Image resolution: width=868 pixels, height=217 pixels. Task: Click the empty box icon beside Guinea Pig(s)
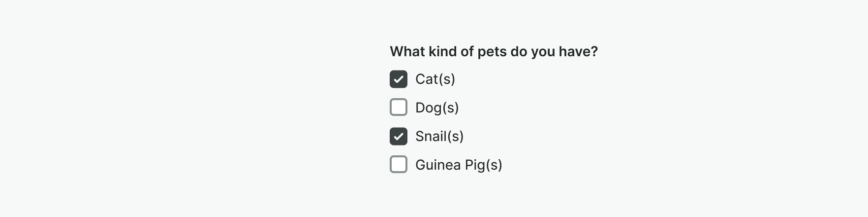pyautogui.click(x=399, y=165)
